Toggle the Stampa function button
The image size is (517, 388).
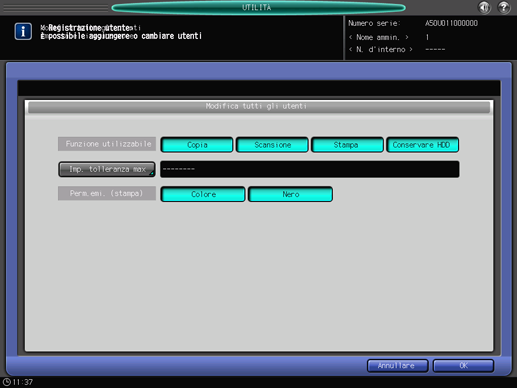coord(347,145)
